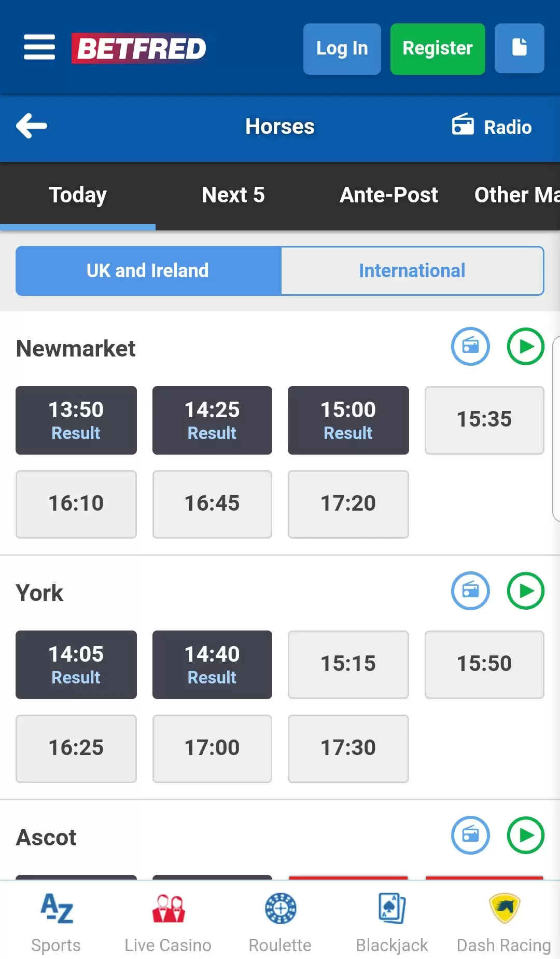Screen dimensions: 560x959
Task: Watch the York live stream
Action: click(525, 591)
